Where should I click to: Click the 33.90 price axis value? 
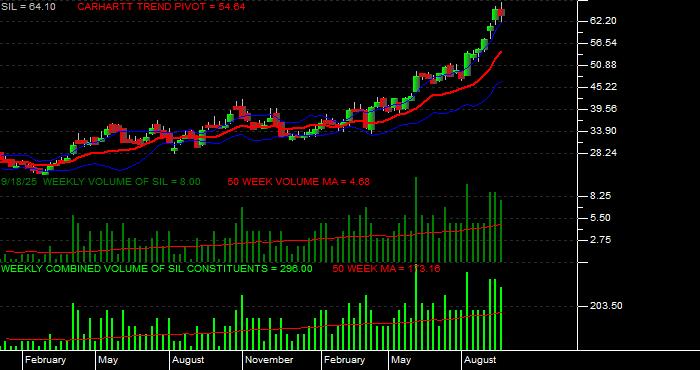pyautogui.click(x=603, y=131)
